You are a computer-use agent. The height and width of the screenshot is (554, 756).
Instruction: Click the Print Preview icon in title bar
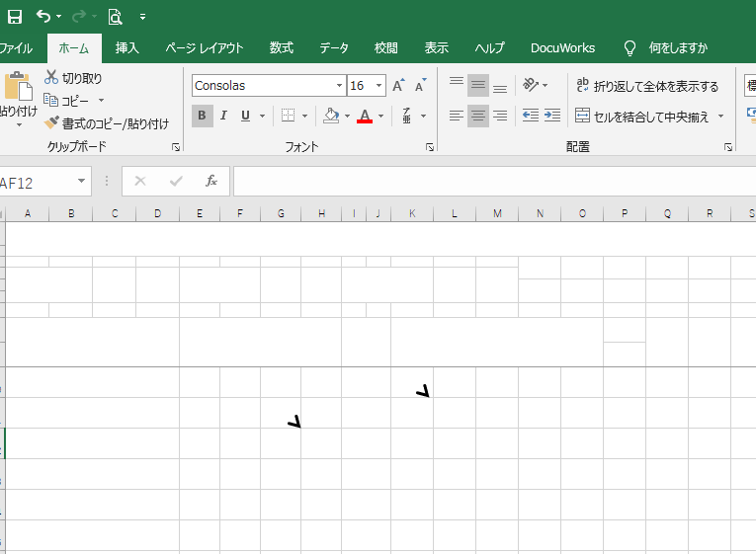[x=116, y=17]
